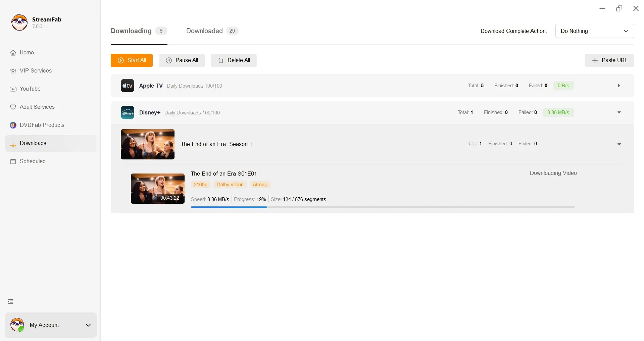Click the Downloading Video status text

pos(553,173)
